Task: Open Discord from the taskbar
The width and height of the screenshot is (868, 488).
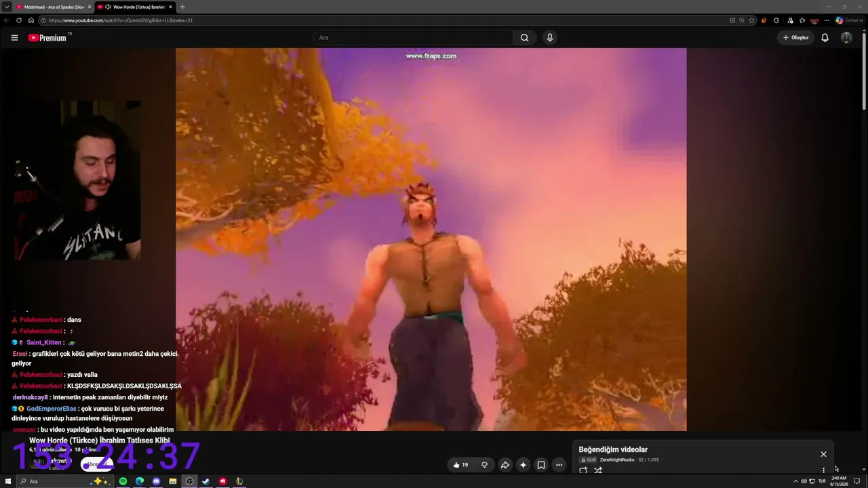Action: 156,481
